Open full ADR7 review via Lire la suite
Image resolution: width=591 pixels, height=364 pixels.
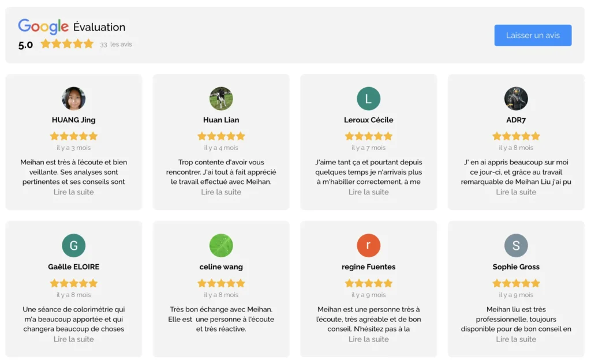point(516,192)
